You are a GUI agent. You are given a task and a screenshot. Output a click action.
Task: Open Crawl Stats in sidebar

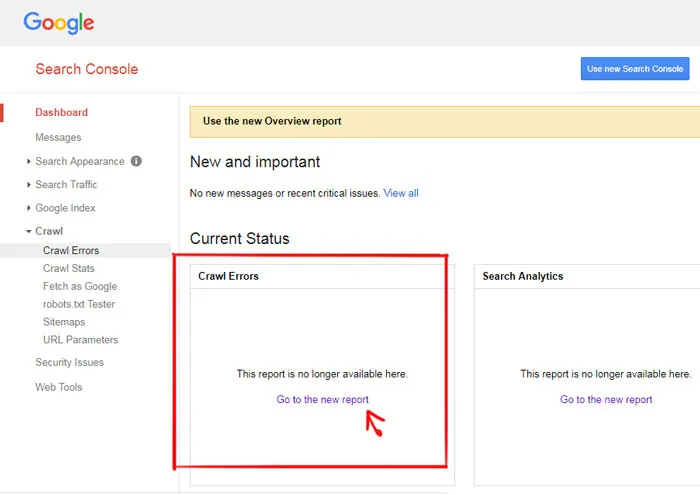[x=69, y=268]
